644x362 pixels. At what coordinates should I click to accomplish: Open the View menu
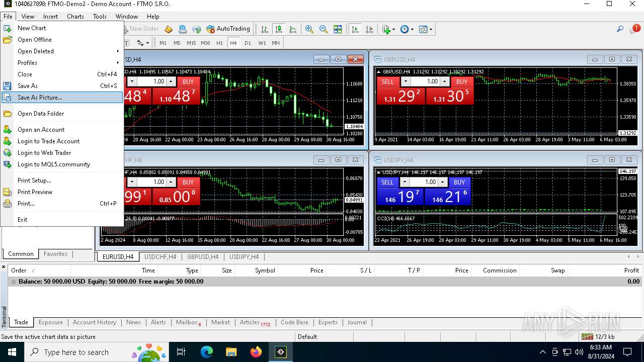coord(28,17)
